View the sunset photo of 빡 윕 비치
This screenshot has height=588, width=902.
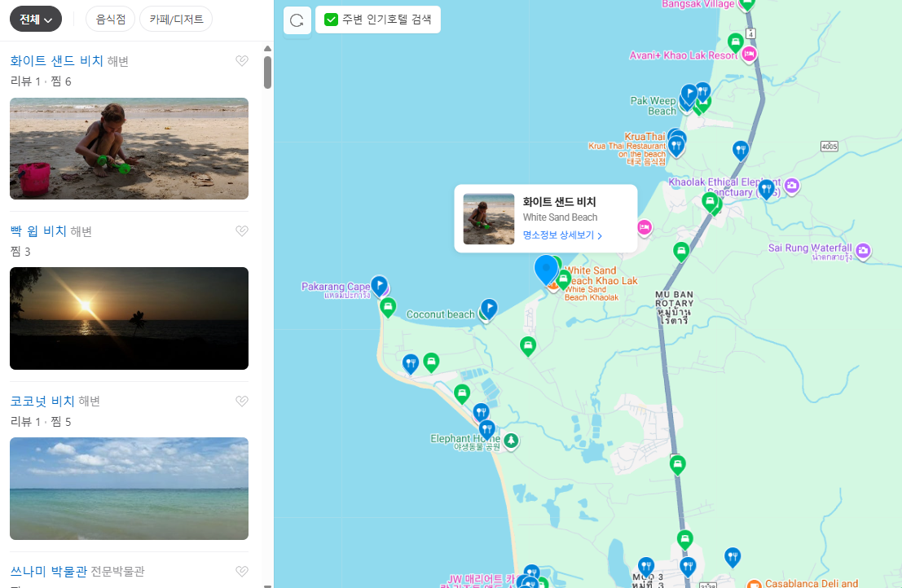tap(129, 318)
